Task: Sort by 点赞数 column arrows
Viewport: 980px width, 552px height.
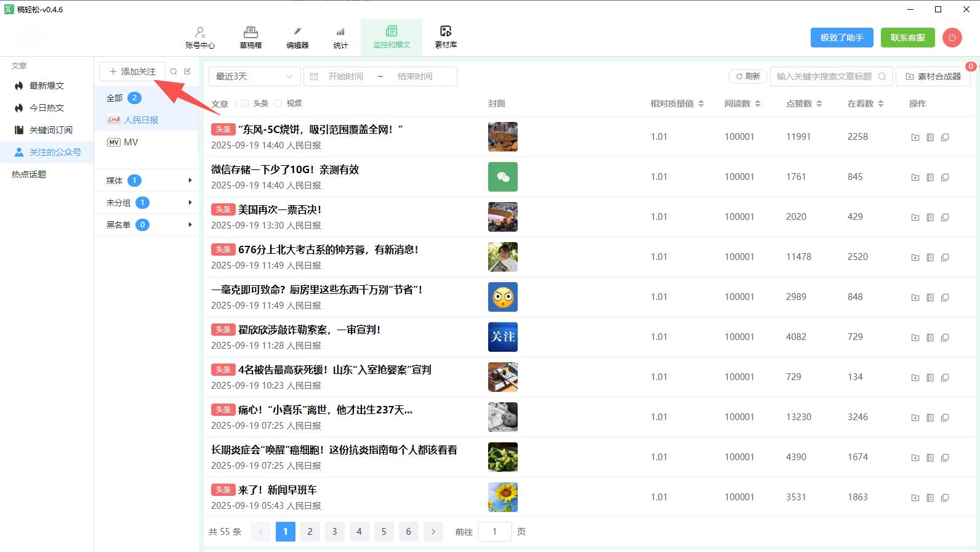Action: pos(819,103)
